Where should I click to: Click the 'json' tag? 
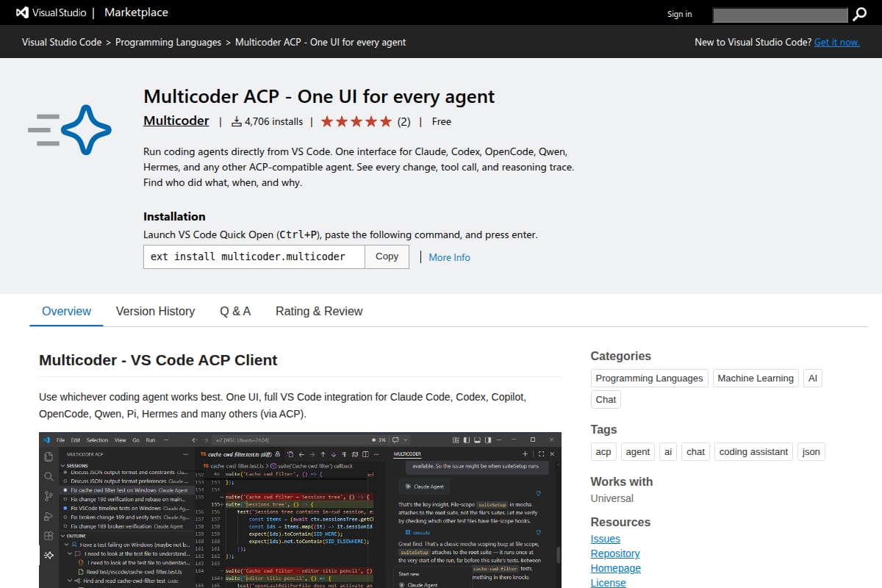(811, 451)
